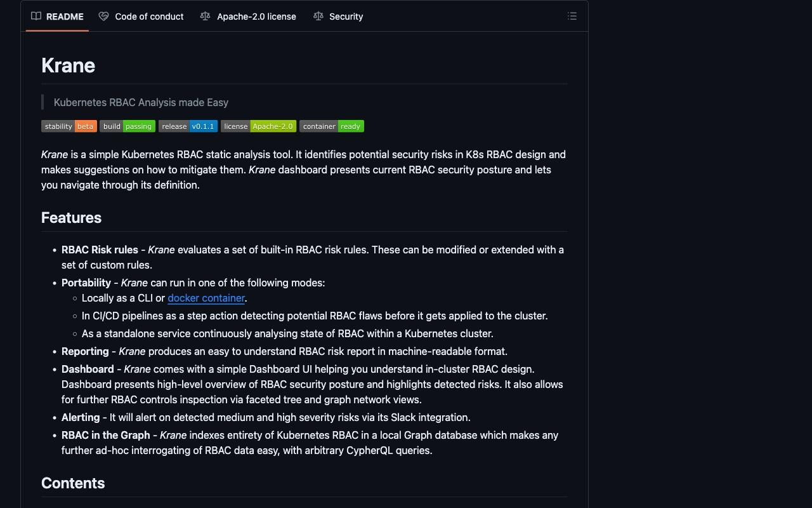The image size is (812, 508).
Task: Click the 'Reporting' bold text
Action: click(x=85, y=351)
